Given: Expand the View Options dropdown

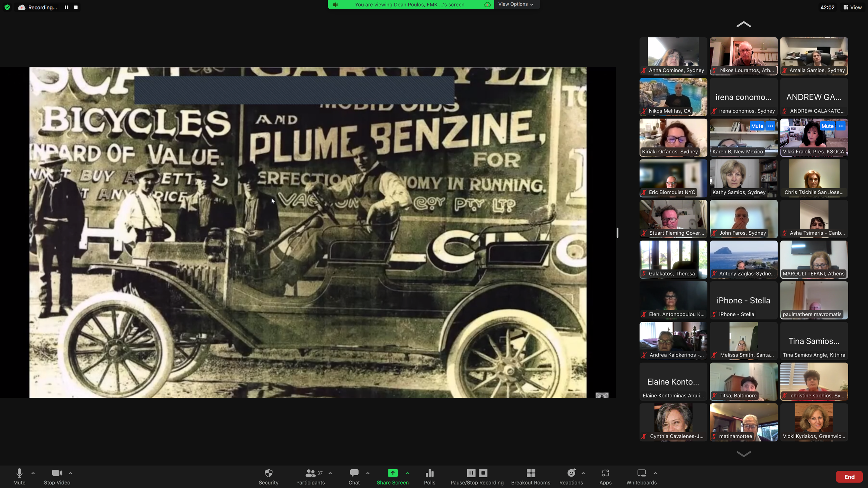Looking at the screenshot, I should point(516,4).
